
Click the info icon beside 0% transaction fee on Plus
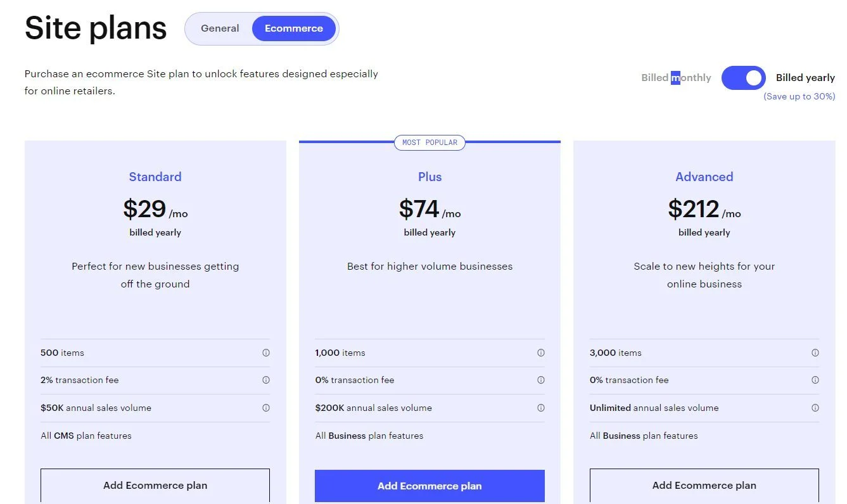tap(540, 380)
